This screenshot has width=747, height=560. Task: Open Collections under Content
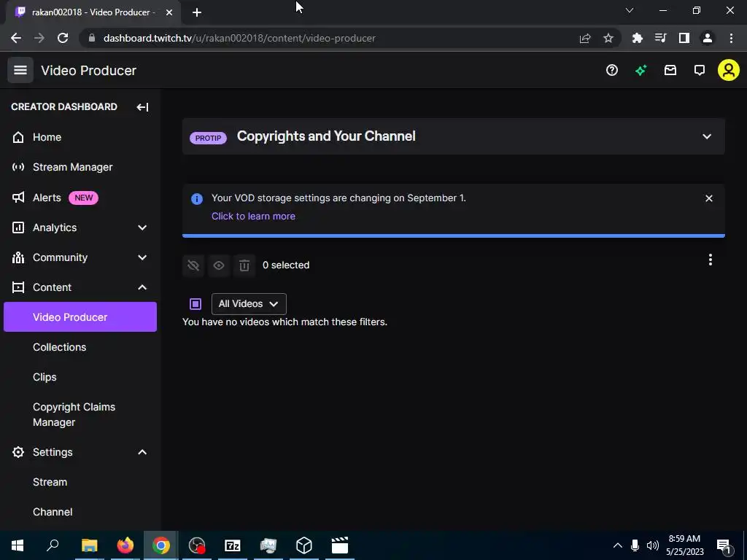pos(60,347)
